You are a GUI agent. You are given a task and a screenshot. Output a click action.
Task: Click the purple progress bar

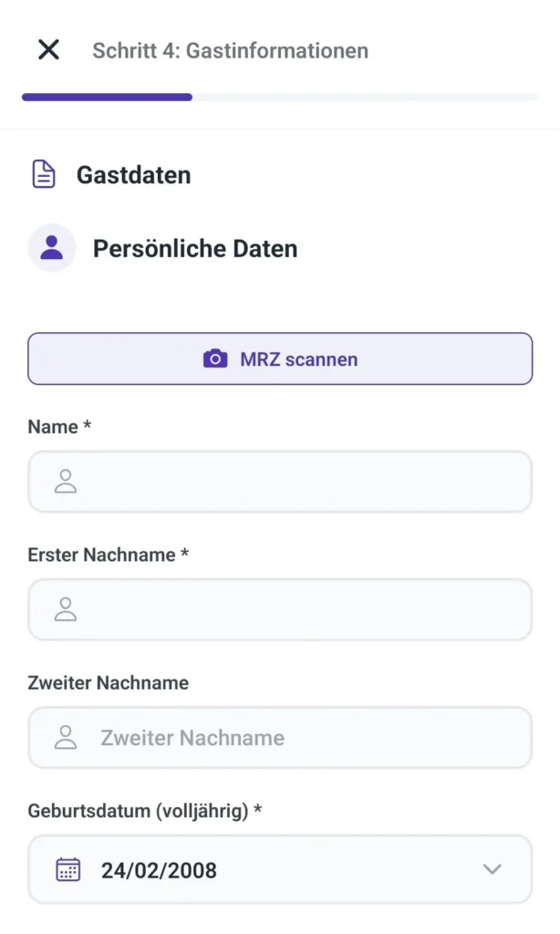[105, 97]
